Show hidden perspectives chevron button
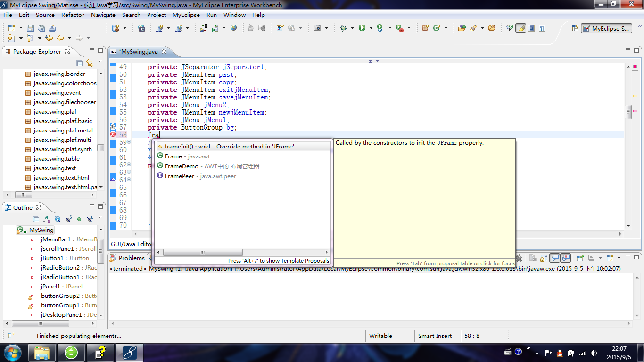 coord(639,26)
